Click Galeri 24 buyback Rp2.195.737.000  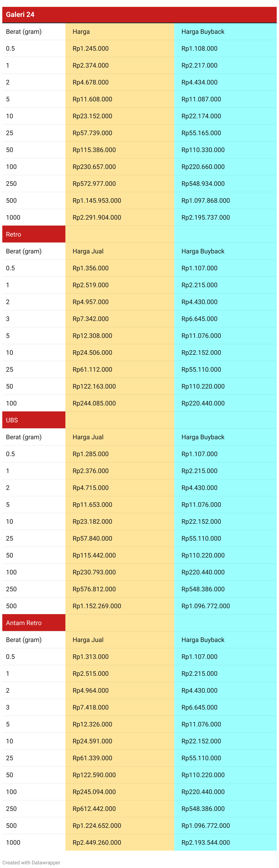tap(205, 217)
